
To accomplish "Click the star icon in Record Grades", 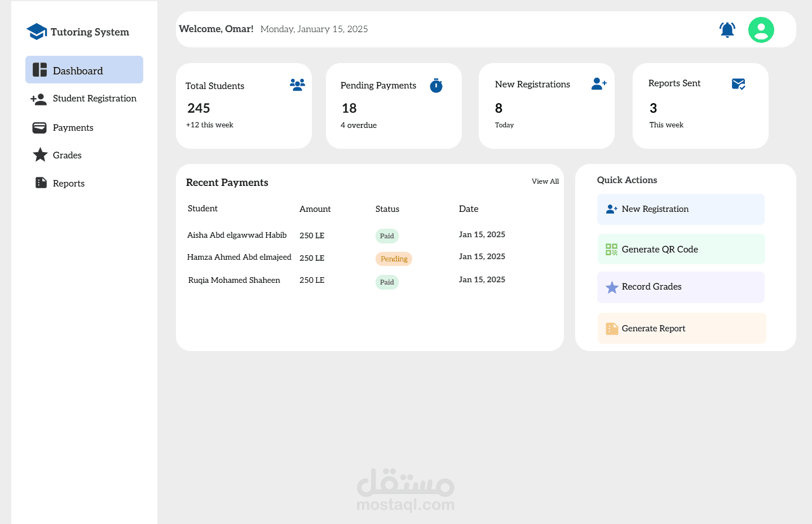I will pos(612,287).
